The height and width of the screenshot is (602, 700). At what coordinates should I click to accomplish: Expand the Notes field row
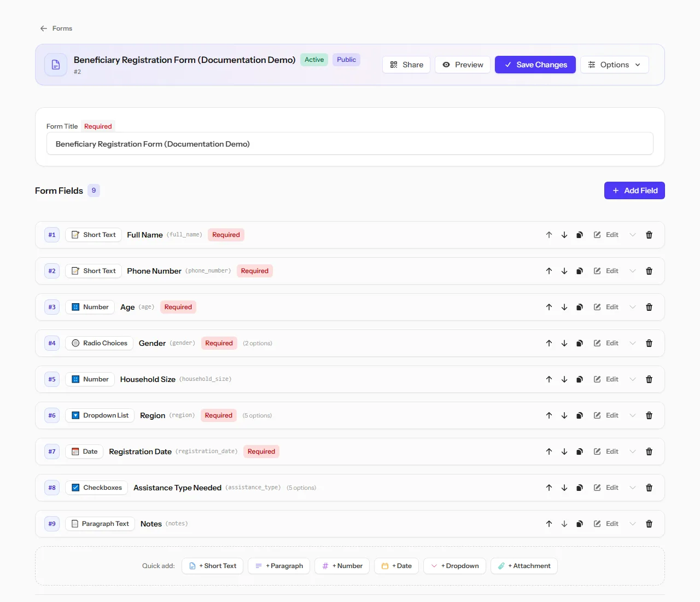click(x=633, y=524)
